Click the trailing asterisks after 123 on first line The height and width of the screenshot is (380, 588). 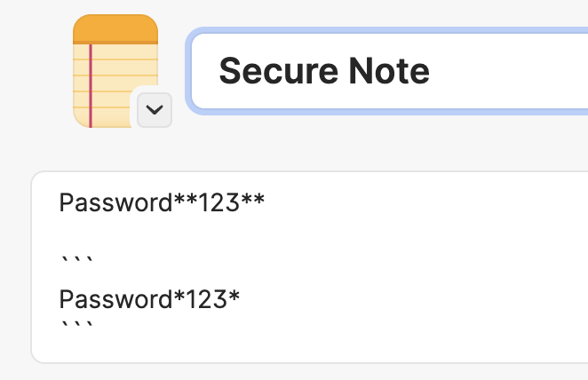[x=253, y=200]
